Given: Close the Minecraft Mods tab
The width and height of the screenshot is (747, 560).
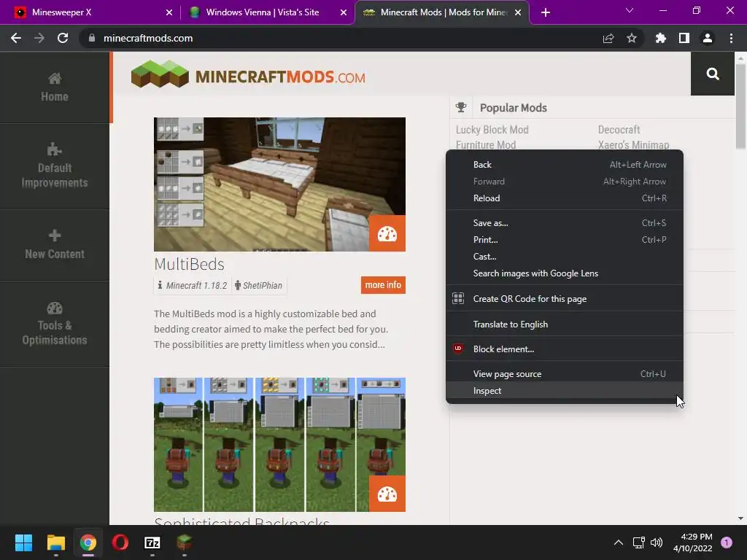Looking at the screenshot, I should (x=519, y=12).
